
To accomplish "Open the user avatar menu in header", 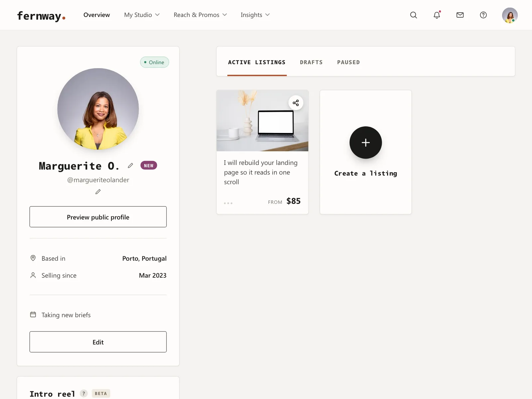I will (x=510, y=15).
